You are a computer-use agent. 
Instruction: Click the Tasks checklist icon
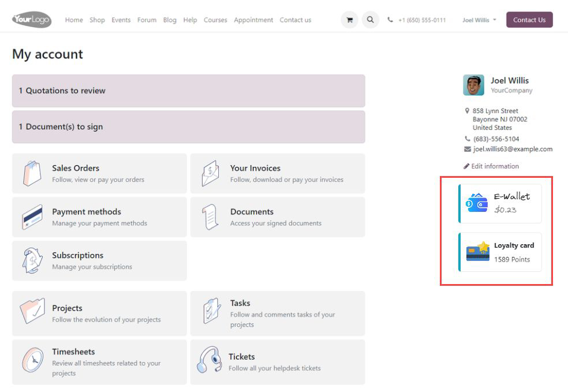coord(212,311)
